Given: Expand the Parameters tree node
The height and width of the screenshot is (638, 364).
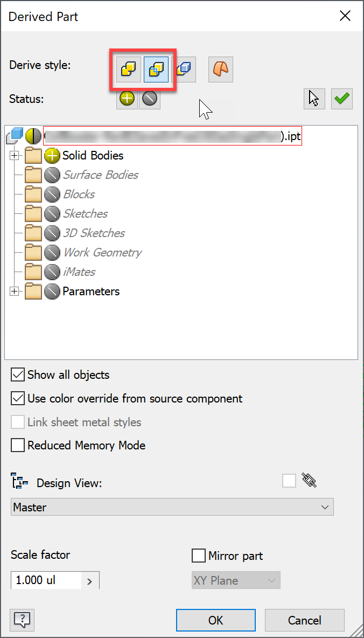Looking at the screenshot, I should click(x=15, y=292).
